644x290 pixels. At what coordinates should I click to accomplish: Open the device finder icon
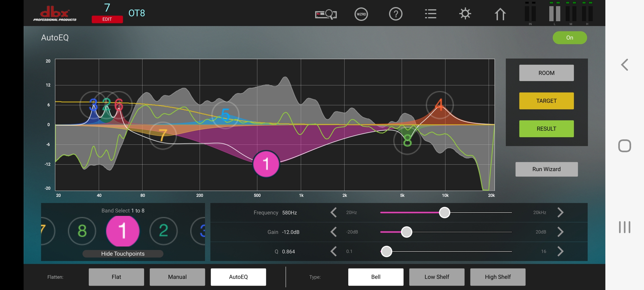pyautogui.click(x=326, y=14)
